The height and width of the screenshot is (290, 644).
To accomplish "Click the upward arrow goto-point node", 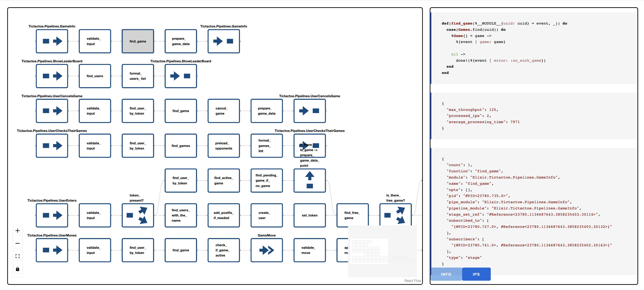I will pos(309,181).
